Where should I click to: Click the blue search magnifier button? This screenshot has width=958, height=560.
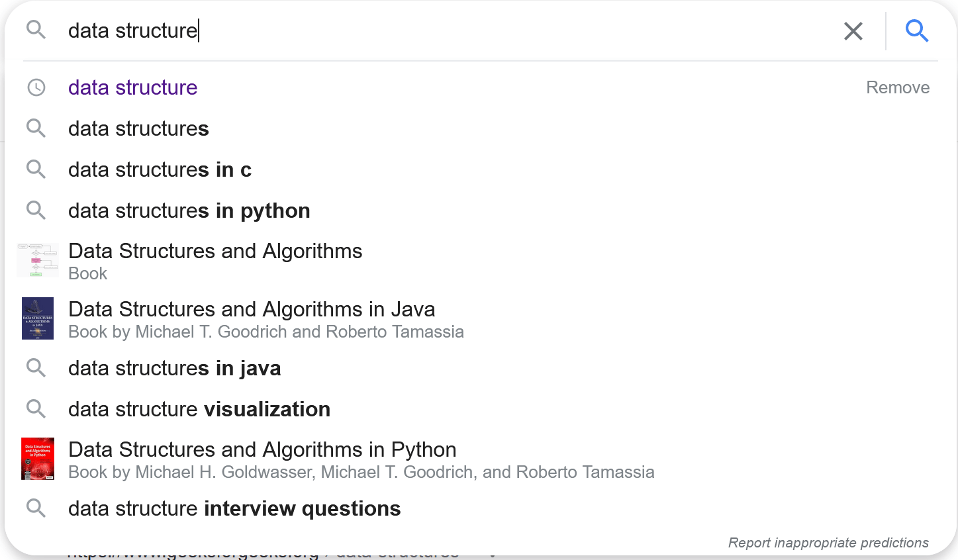click(x=917, y=30)
